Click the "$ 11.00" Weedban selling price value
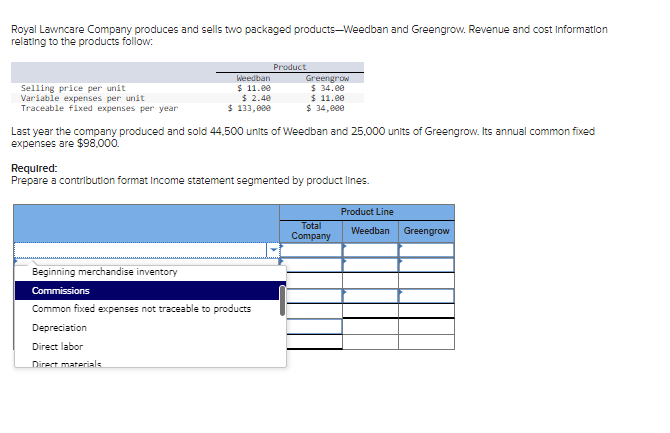The width and height of the screenshot is (670, 433). [x=254, y=88]
